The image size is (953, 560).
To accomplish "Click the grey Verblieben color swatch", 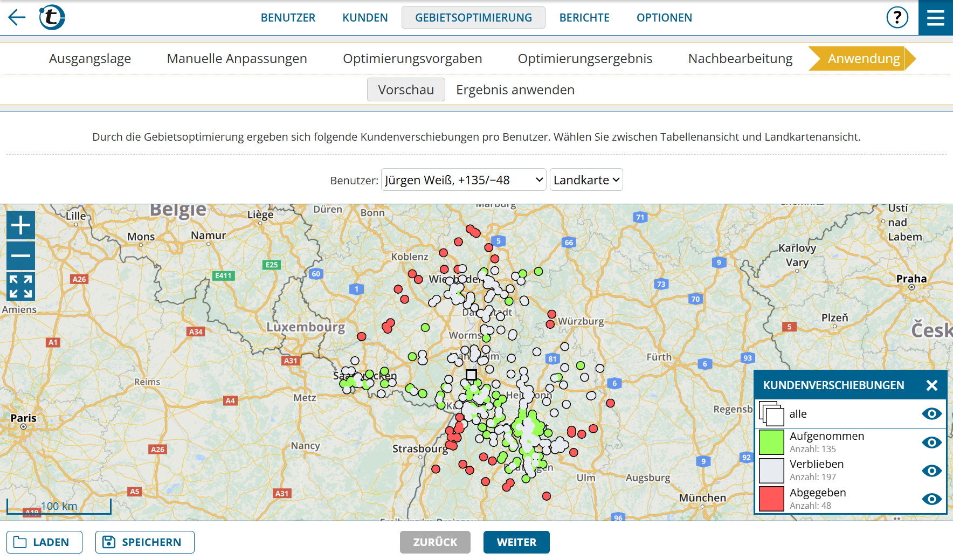I will pyautogui.click(x=771, y=471).
